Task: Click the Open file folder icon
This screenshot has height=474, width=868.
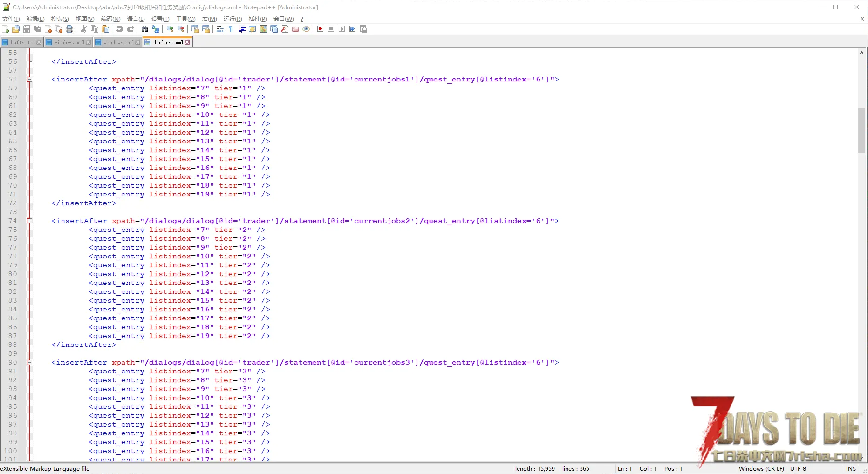Action: pyautogui.click(x=16, y=29)
